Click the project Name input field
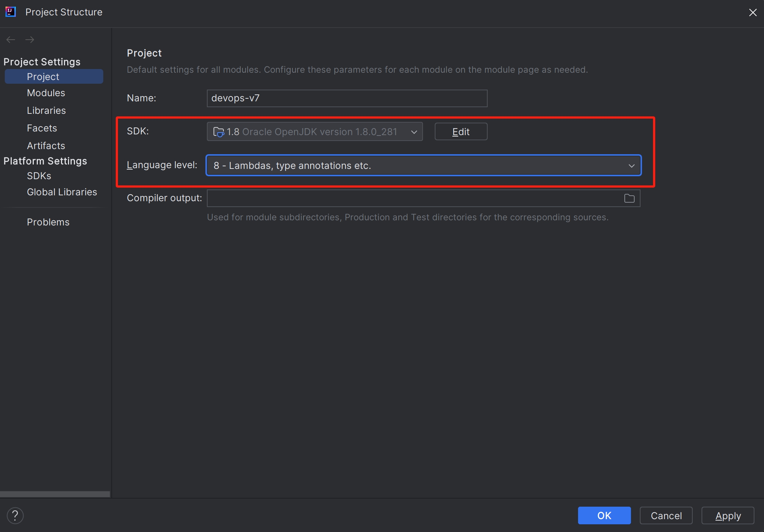This screenshot has height=532, width=764. [x=347, y=98]
